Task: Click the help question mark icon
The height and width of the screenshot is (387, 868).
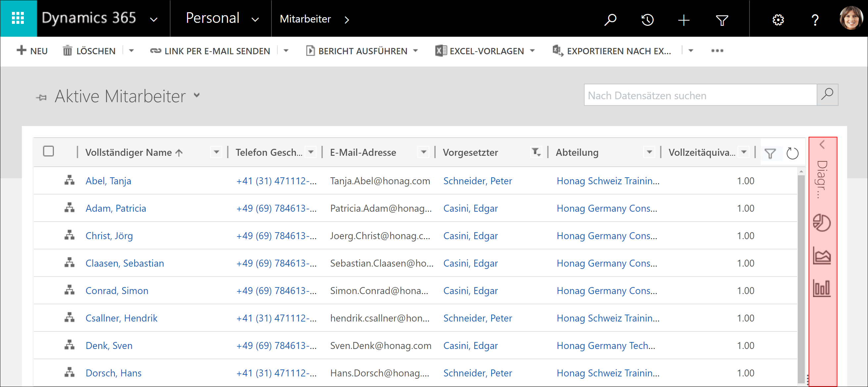Action: [815, 20]
